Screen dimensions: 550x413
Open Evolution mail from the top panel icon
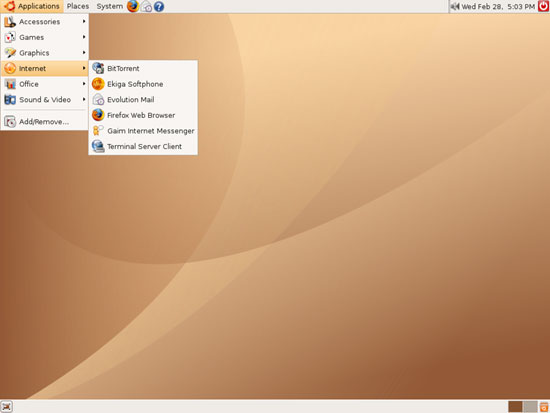(146, 6)
